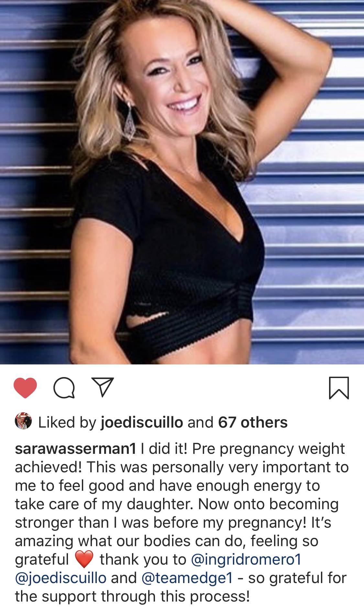Share post using the paper plane icon
The width and height of the screenshot is (364, 609).
103,387
